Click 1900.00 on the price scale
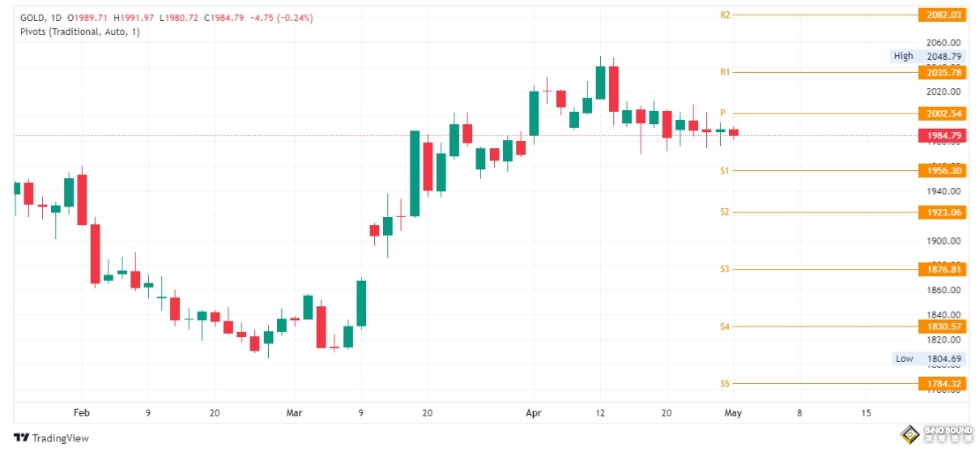The image size is (980, 452). coord(944,241)
